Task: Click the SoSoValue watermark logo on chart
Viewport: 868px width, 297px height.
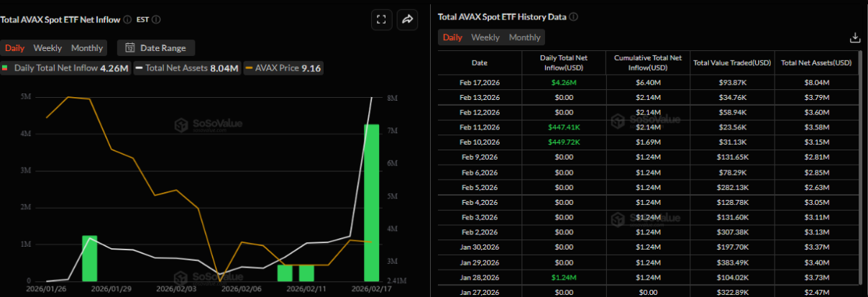Action: pos(180,125)
